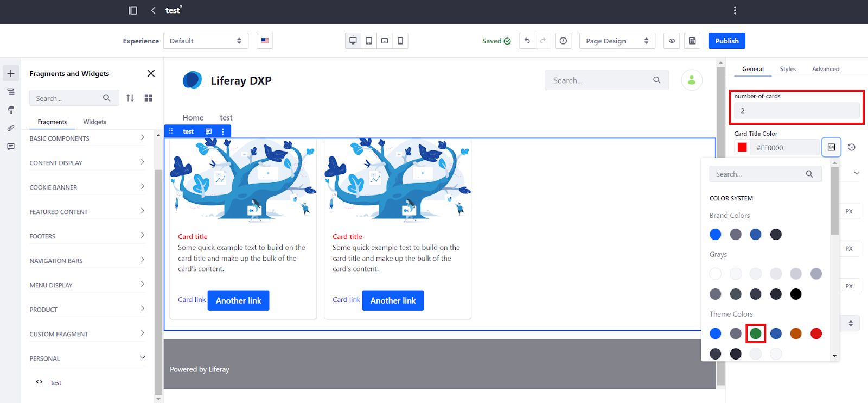Expand PRODUCT section
Image resolution: width=868 pixels, height=403 pixels.
pyautogui.click(x=87, y=309)
